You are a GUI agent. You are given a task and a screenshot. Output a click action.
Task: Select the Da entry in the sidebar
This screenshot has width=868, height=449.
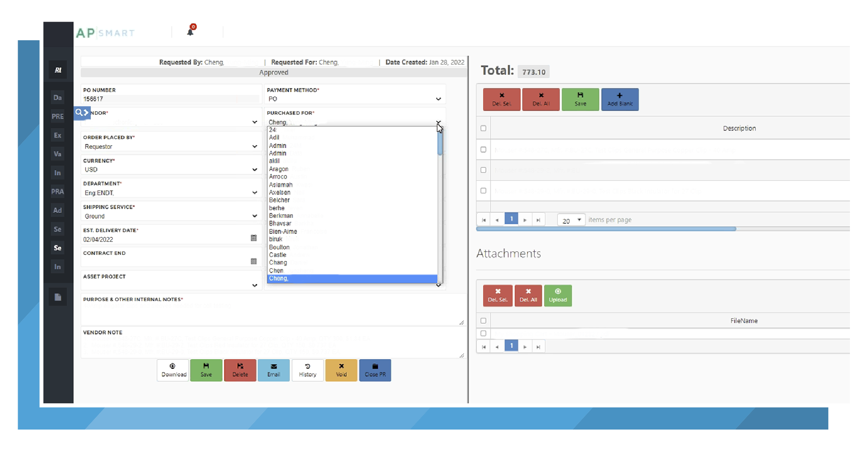tap(57, 97)
